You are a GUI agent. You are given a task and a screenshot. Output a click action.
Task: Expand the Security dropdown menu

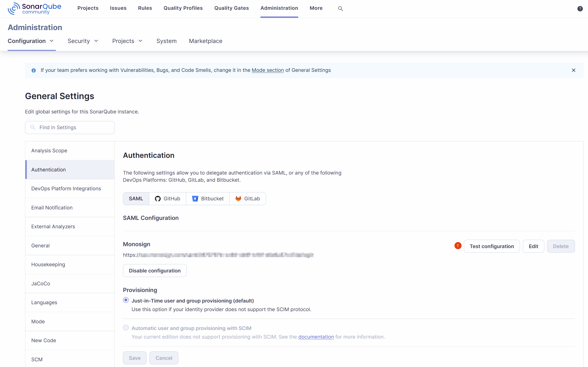(83, 41)
